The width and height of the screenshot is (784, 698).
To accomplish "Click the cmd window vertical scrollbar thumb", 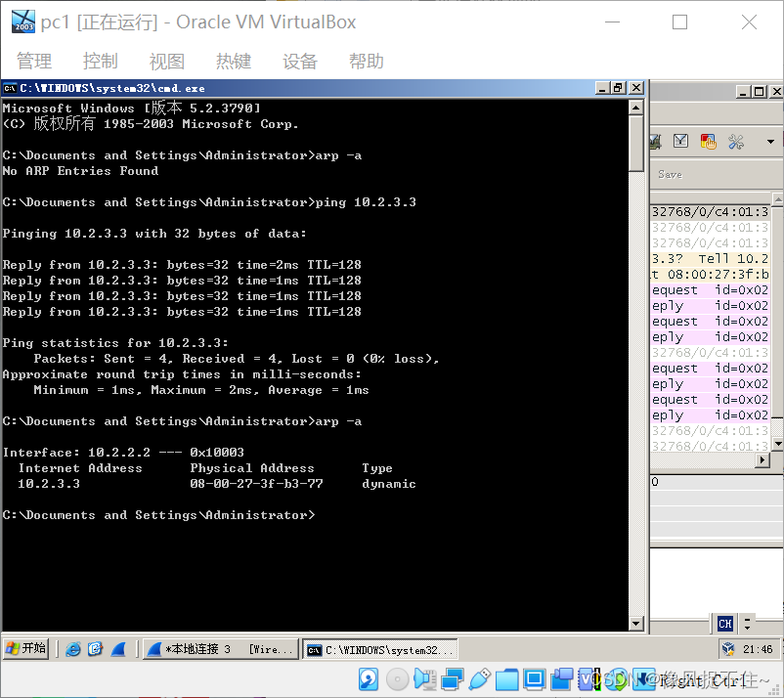I will point(636,144).
